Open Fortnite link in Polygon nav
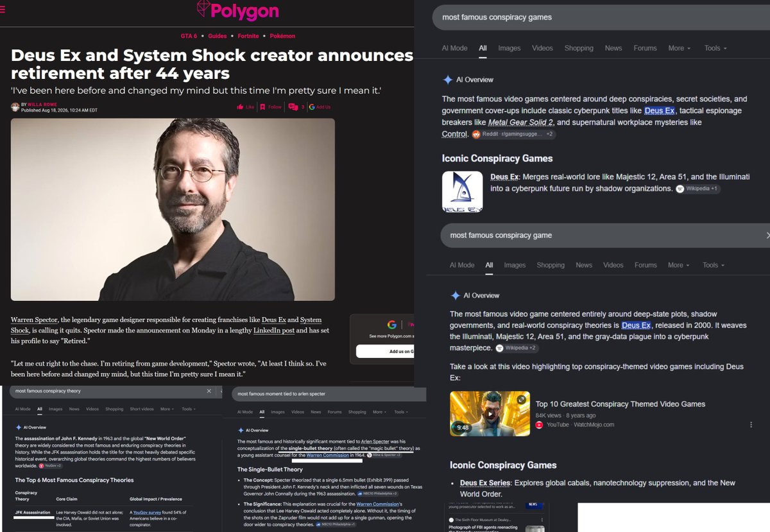The width and height of the screenshot is (770, 532). [x=248, y=36]
